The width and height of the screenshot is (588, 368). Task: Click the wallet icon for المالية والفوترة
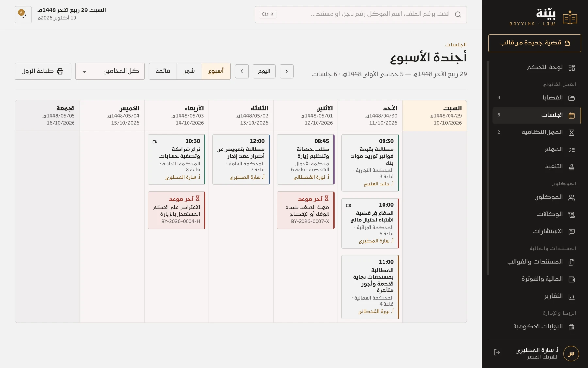pyautogui.click(x=571, y=279)
